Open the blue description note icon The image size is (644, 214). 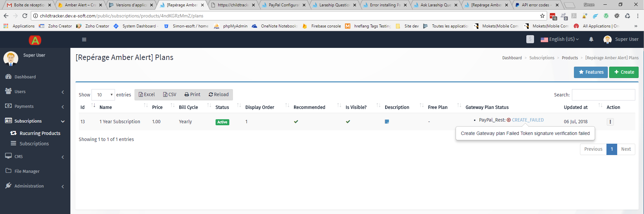[x=387, y=122]
